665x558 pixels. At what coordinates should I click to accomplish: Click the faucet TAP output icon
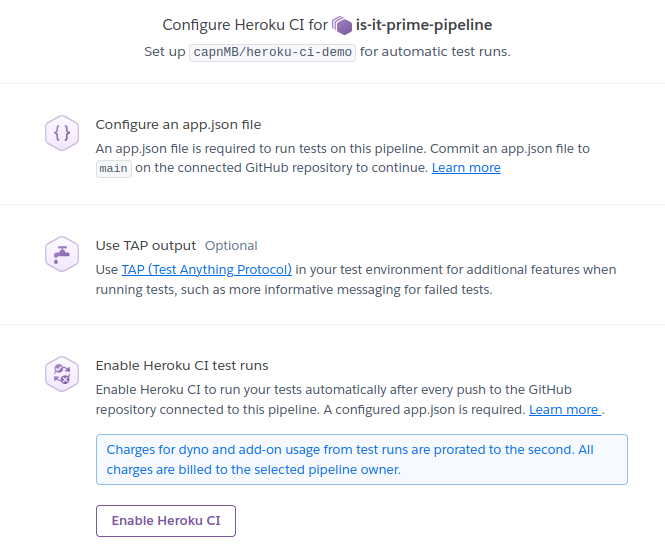click(62, 254)
